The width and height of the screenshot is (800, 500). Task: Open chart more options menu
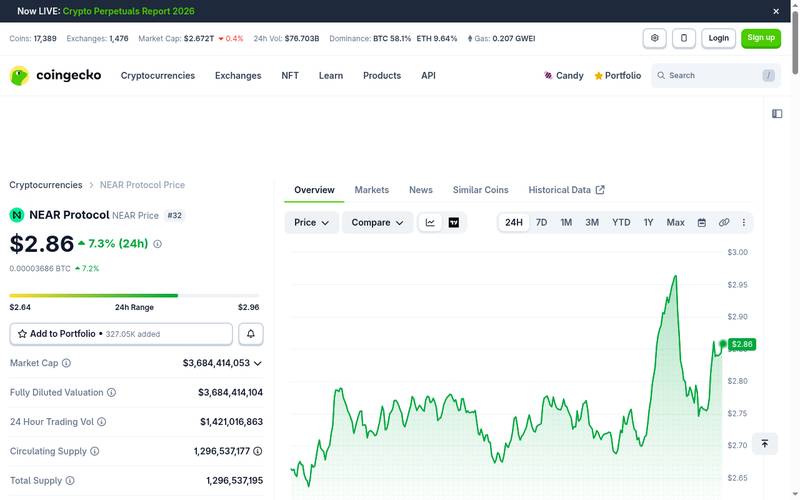coord(743,222)
